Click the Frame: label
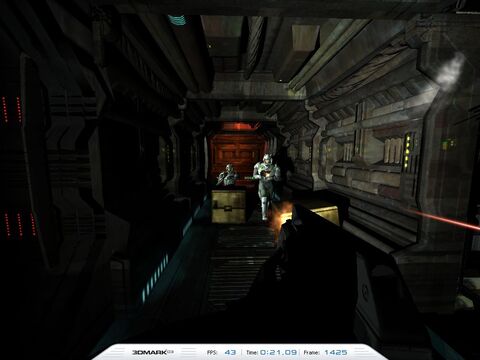Image resolution: width=480 pixels, height=360 pixels. 311,352
